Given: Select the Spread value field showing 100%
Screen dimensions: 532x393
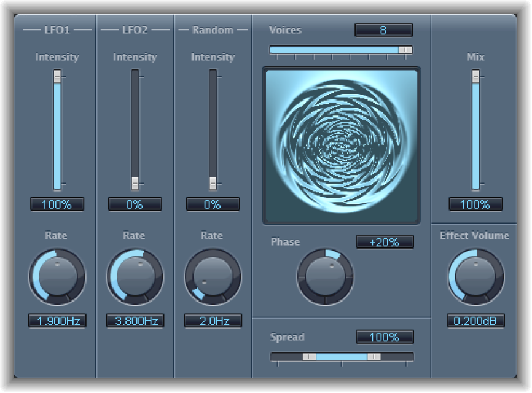Looking at the screenshot, I should click(x=385, y=337).
